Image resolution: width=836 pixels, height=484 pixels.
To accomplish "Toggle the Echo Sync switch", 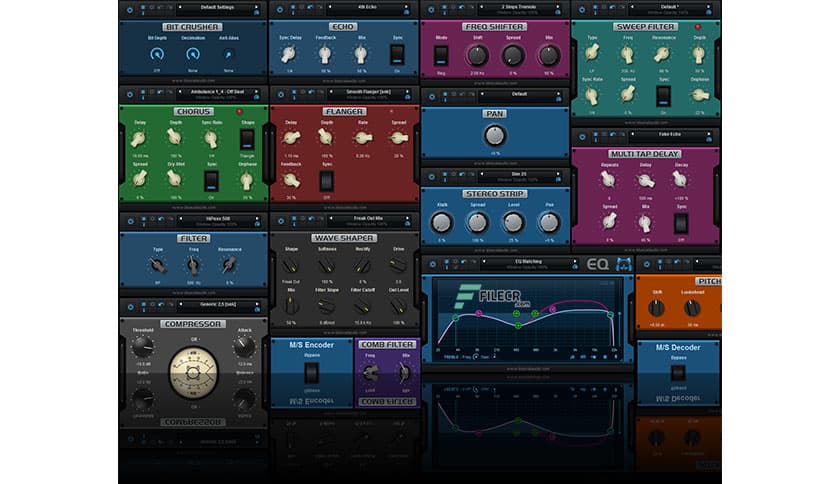I will point(398,52).
